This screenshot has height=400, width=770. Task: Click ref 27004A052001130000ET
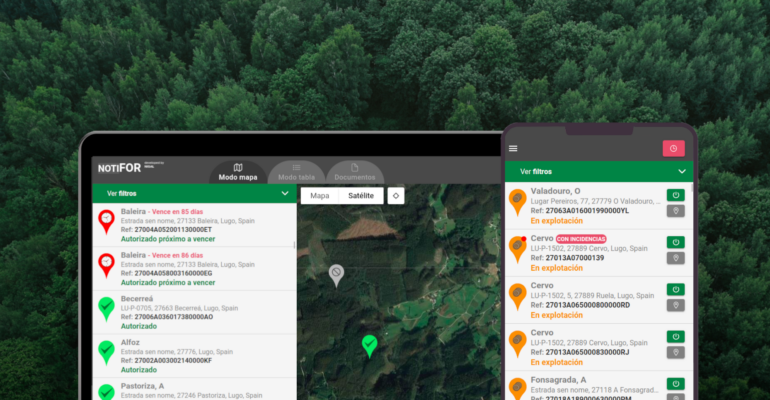[x=173, y=230]
